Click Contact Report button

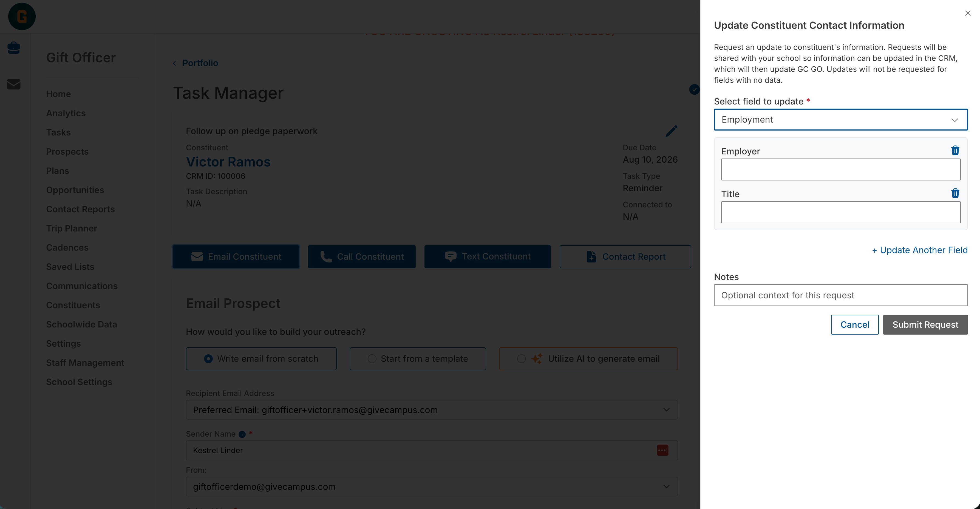click(625, 257)
